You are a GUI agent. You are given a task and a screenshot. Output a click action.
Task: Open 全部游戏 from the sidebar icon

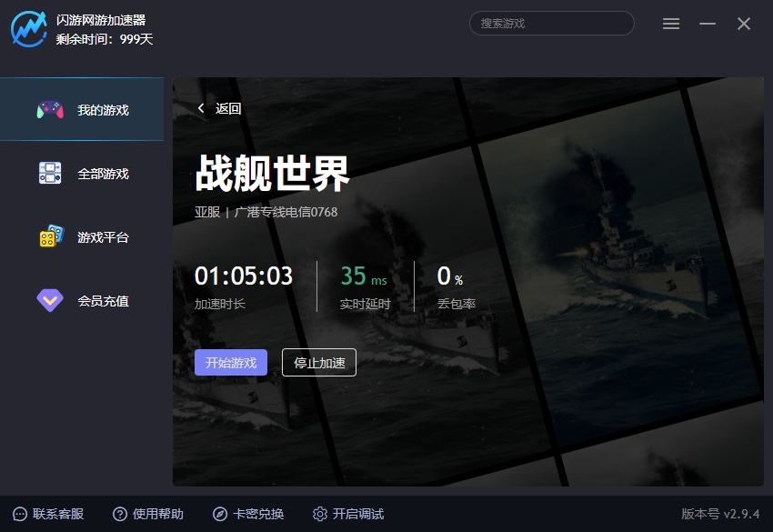pos(52,173)
